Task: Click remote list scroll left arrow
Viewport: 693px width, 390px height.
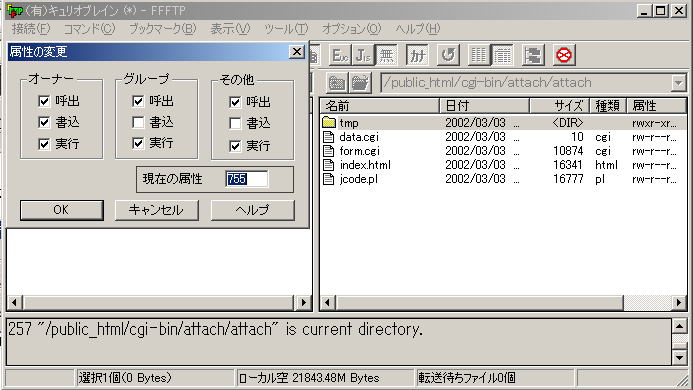Action: (327, 303)
